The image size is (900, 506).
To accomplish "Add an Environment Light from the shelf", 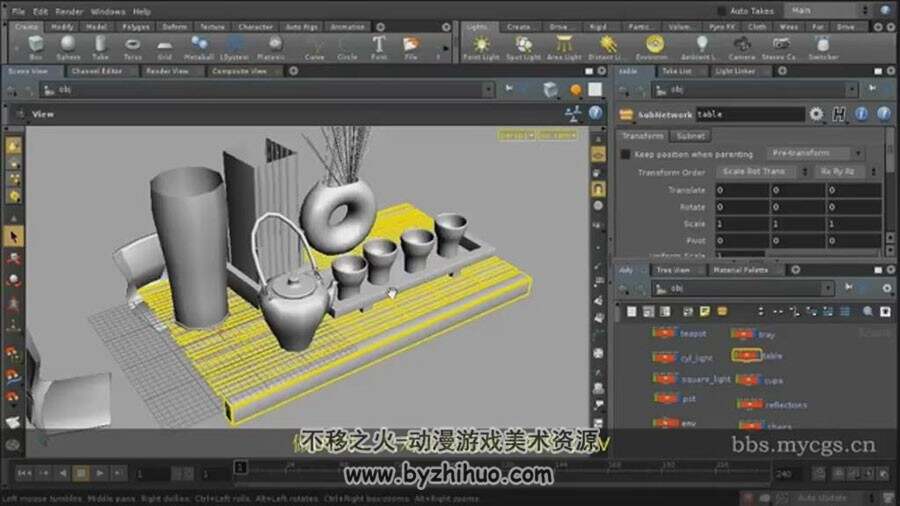I will (x=653, y=47).
